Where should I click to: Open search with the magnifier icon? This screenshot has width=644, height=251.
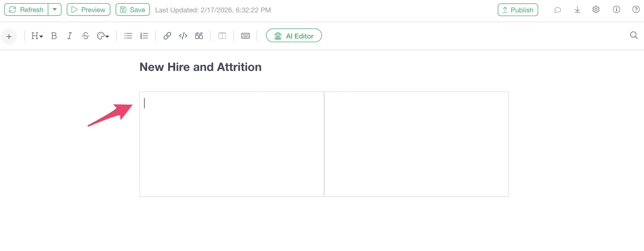click(633, 36)
